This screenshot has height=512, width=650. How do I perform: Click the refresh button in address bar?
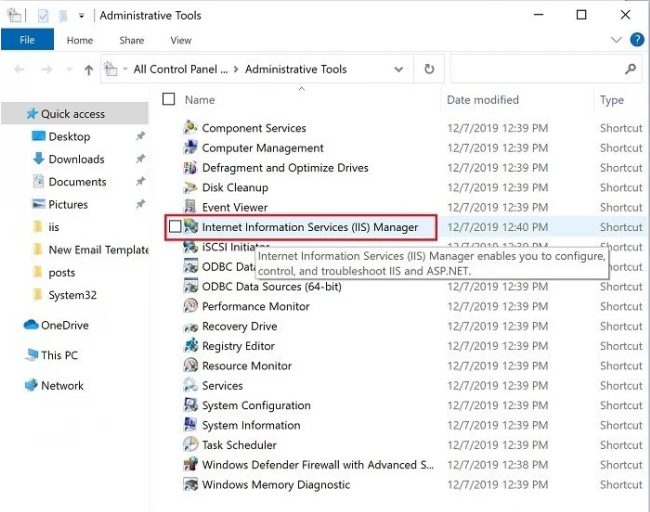pyautogui.click(x=429, y=69)
